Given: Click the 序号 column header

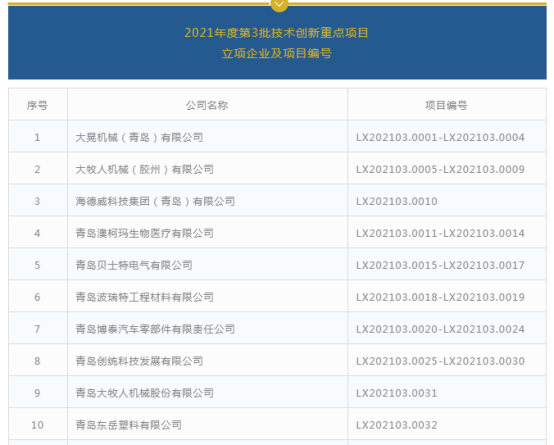Looking at the screenshot, I should click(x=37, y=105).
